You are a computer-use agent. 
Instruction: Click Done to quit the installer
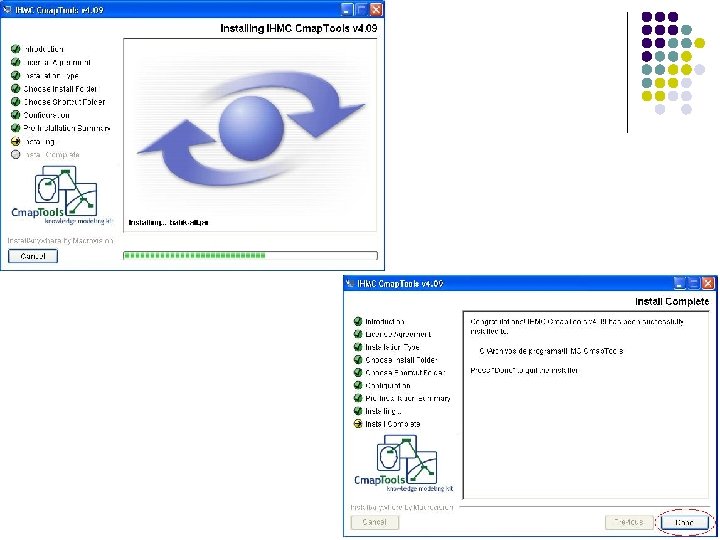click(x=684, y=522)
